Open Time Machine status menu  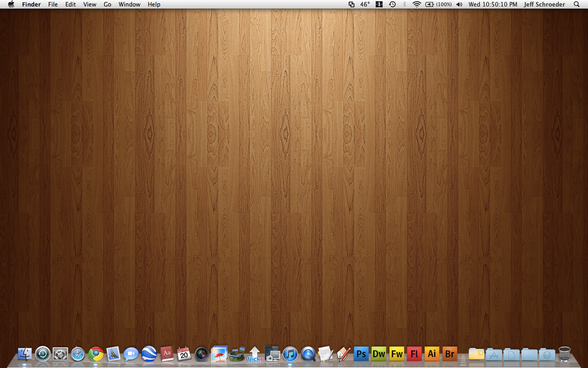pyautogui.click(x=392, y=4)
